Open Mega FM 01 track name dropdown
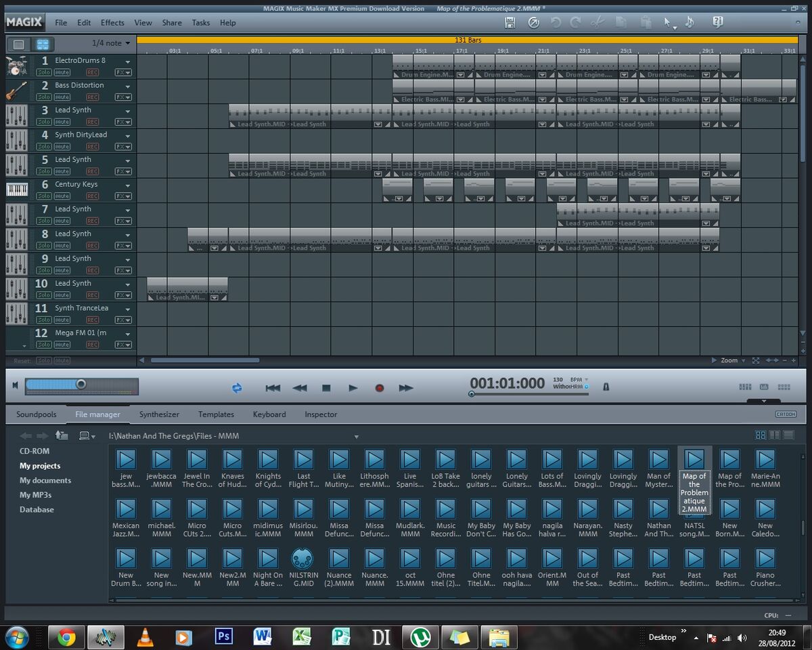The height and width of the screenshot is (650, 812). (127, 333)
